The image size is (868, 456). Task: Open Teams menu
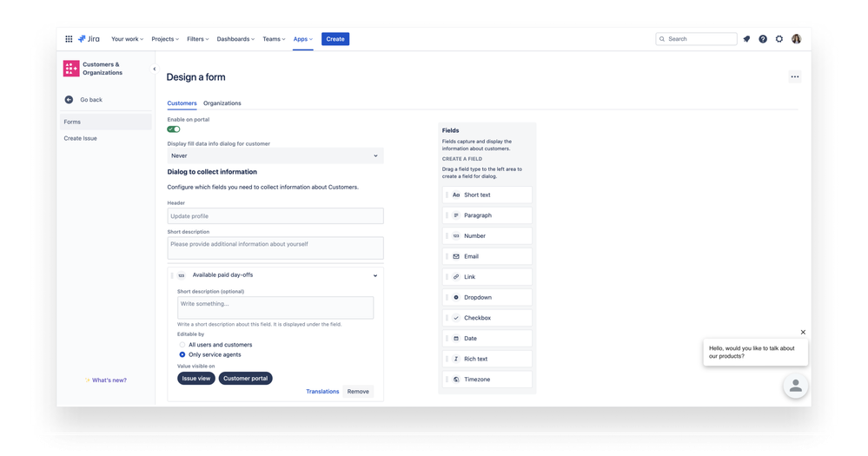(x=274, y=39)
